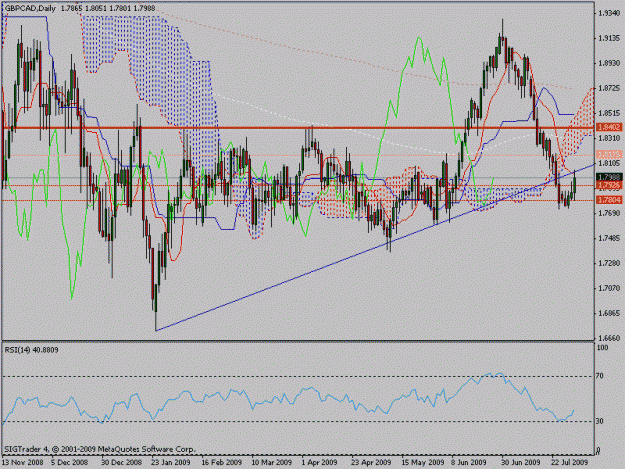Screen dimensions: 625x469
Task: Click the 16 Feb 2009 date label
Action: (222, 463)
